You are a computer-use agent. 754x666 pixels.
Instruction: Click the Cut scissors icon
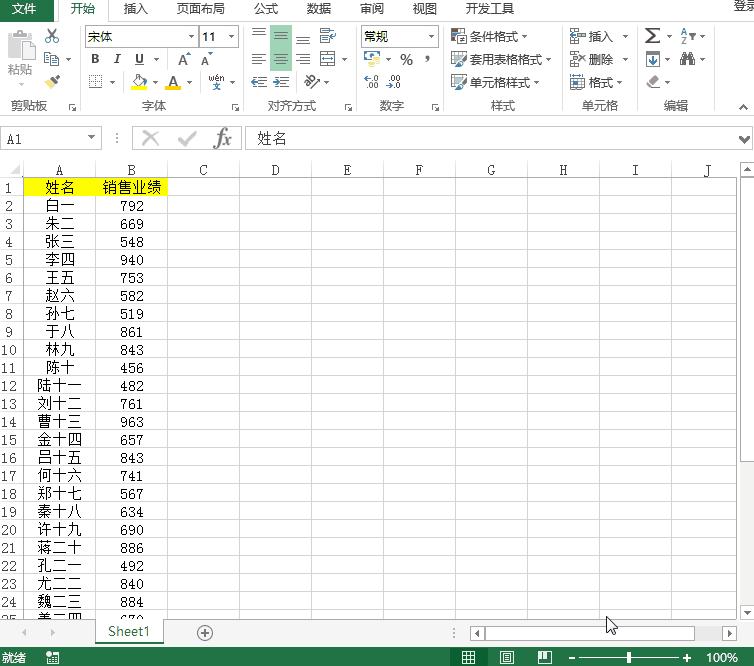(51, 36)
